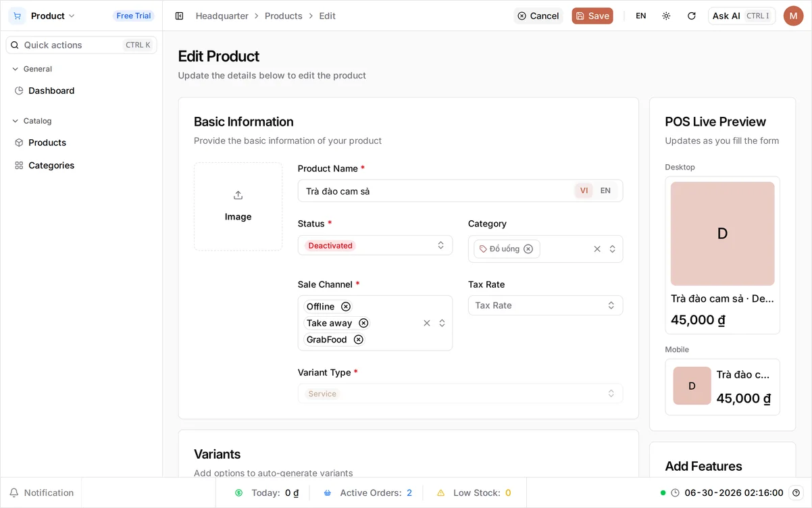
Task: Open the Products breadcrumb link
Action: click(x=284, y=16)
